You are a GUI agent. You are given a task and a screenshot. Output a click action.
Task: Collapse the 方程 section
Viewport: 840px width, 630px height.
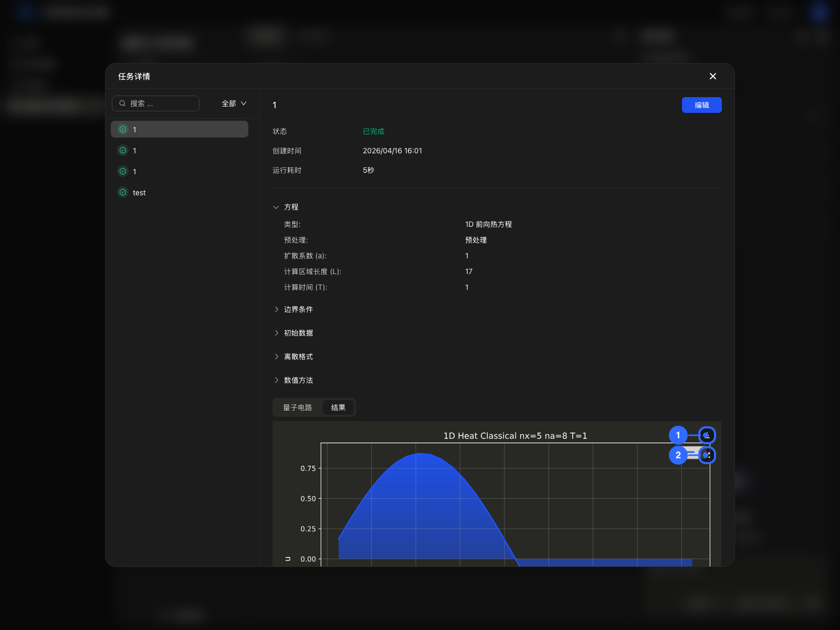point(276,207)
